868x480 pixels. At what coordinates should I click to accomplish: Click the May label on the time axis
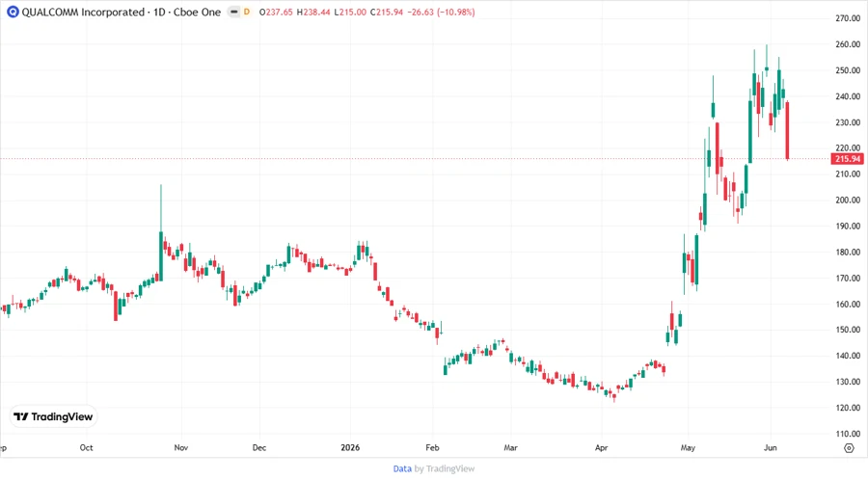[x=688, y=447]
